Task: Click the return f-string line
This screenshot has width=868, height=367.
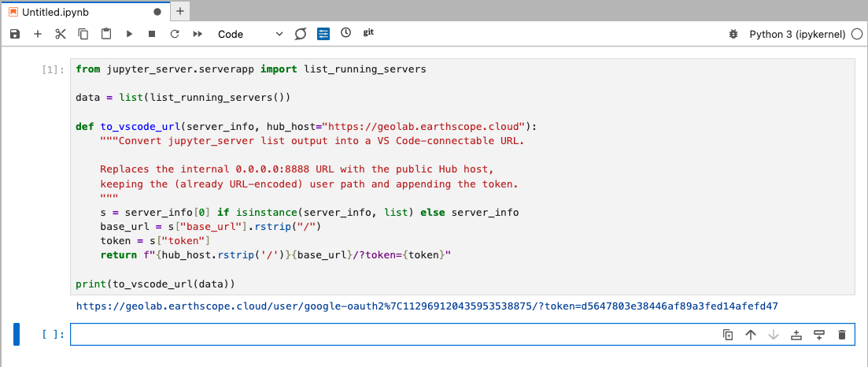Action: tap(275, 256)
